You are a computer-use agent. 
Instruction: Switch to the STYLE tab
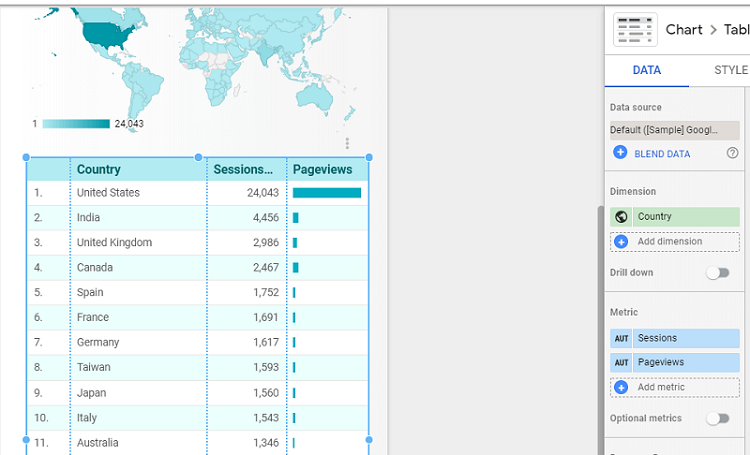point(730,70)
